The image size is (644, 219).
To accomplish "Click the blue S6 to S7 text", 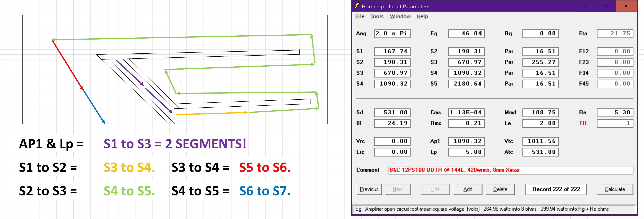I will click(x=265, y=191).
